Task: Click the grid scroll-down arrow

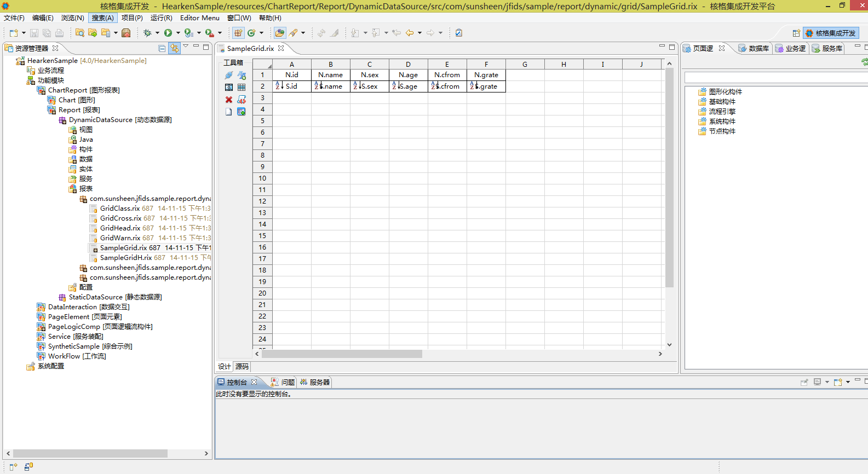Action: pyautogui.click(x=669, y=345)
